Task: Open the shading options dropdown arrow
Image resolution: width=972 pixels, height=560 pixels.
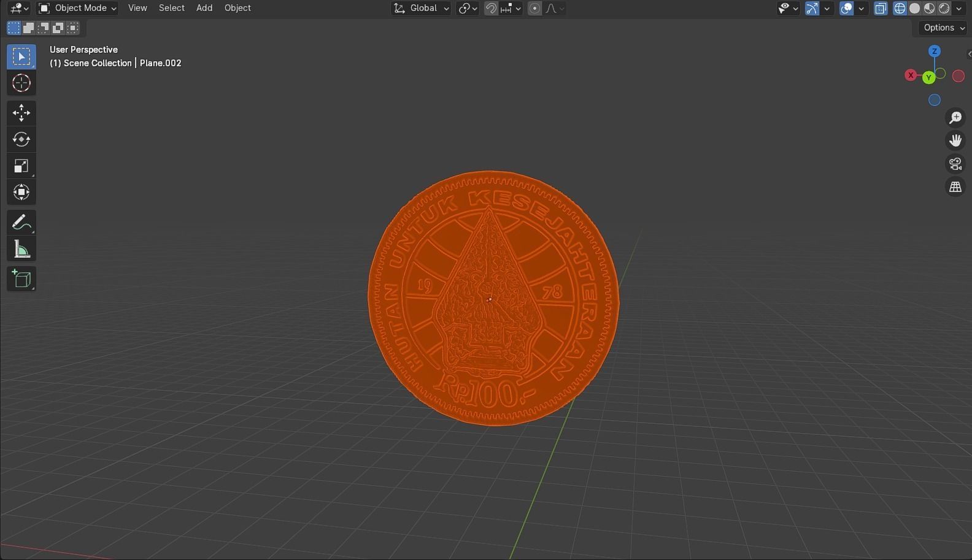Action: 958,8
